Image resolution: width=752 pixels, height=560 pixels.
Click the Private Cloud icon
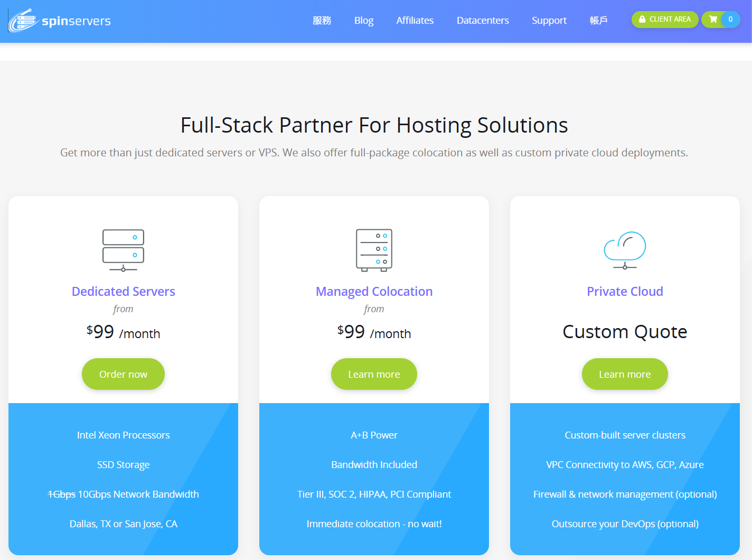click(x=625, y=250)
